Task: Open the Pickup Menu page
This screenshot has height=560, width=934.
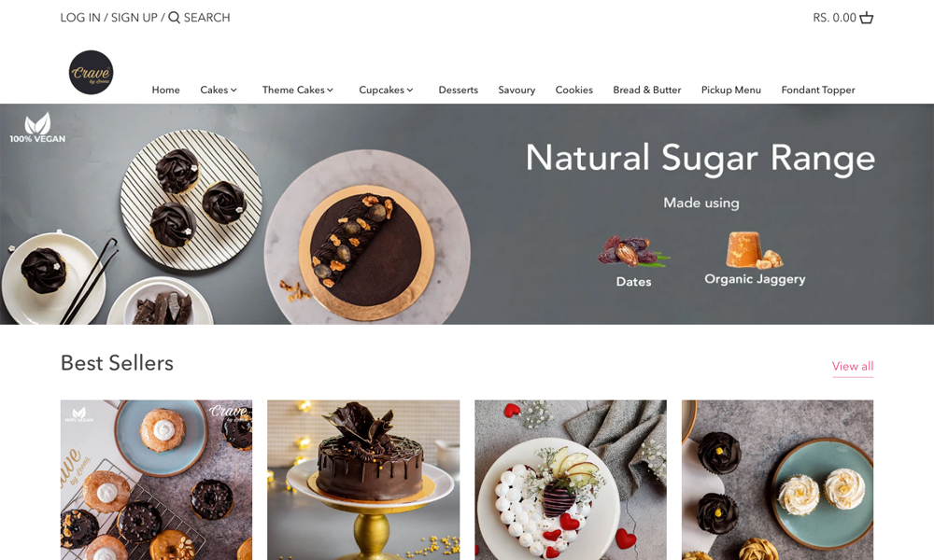Action: [731, 90]
